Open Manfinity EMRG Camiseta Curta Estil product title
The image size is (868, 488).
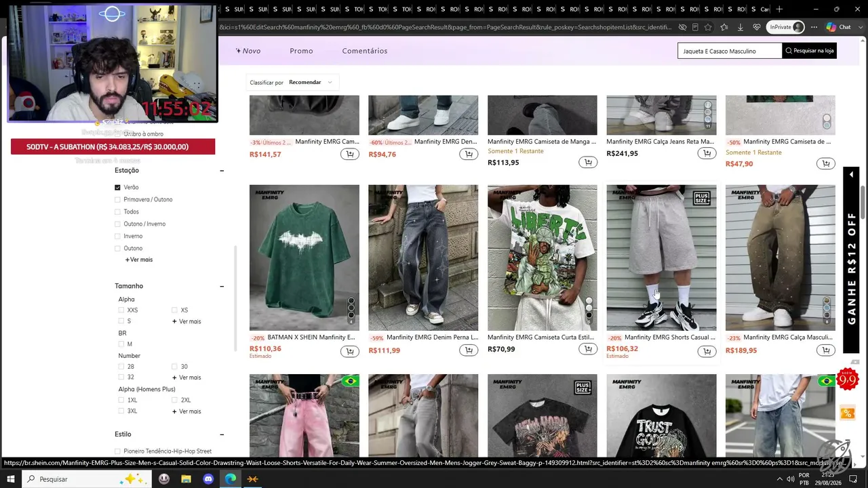click(x=542, y=338)
